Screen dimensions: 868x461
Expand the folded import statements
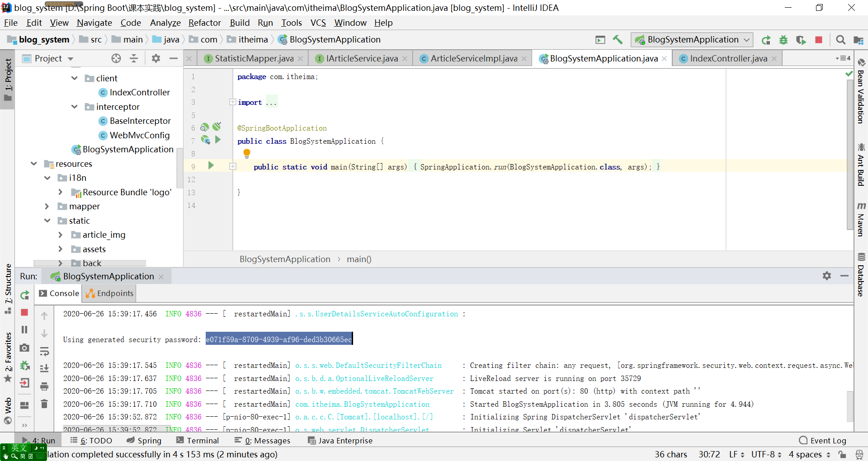[x=232, y=102]
